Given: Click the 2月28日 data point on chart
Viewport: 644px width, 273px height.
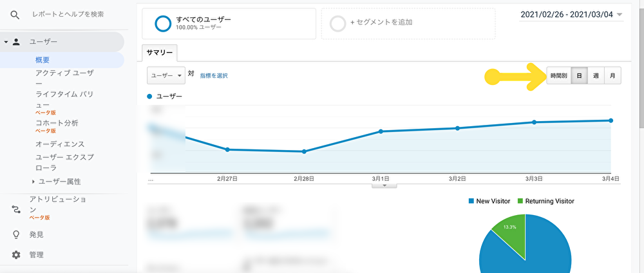Looking at the screenshot, I should 304,151.
